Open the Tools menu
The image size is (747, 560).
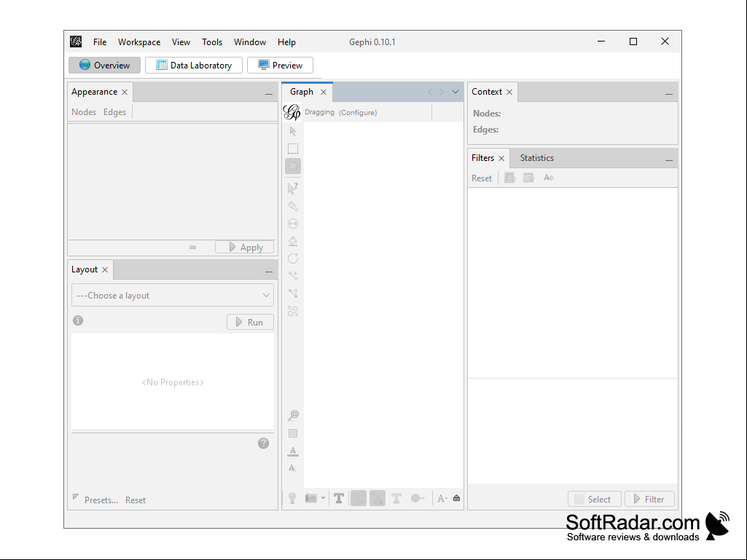(212, 42)
